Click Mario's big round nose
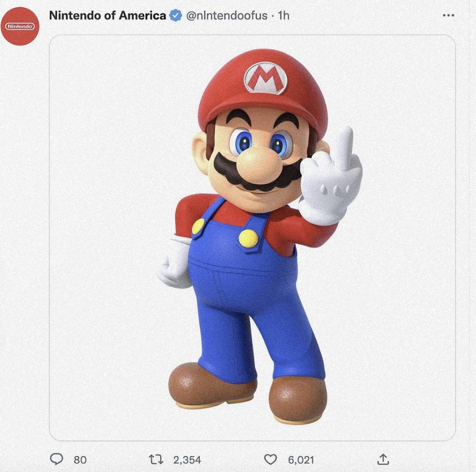The height and width of the screenshot is (472, 476). coord(259,163)
